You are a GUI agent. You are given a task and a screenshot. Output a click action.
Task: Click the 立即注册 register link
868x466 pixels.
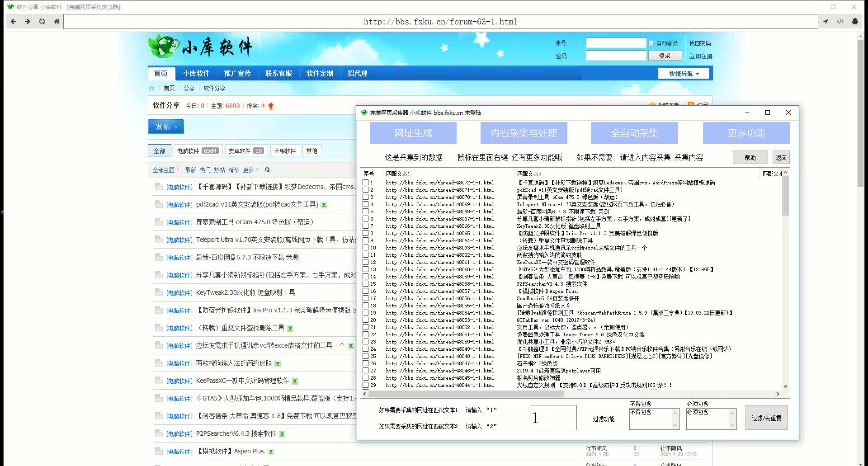[x=701, y=56]
